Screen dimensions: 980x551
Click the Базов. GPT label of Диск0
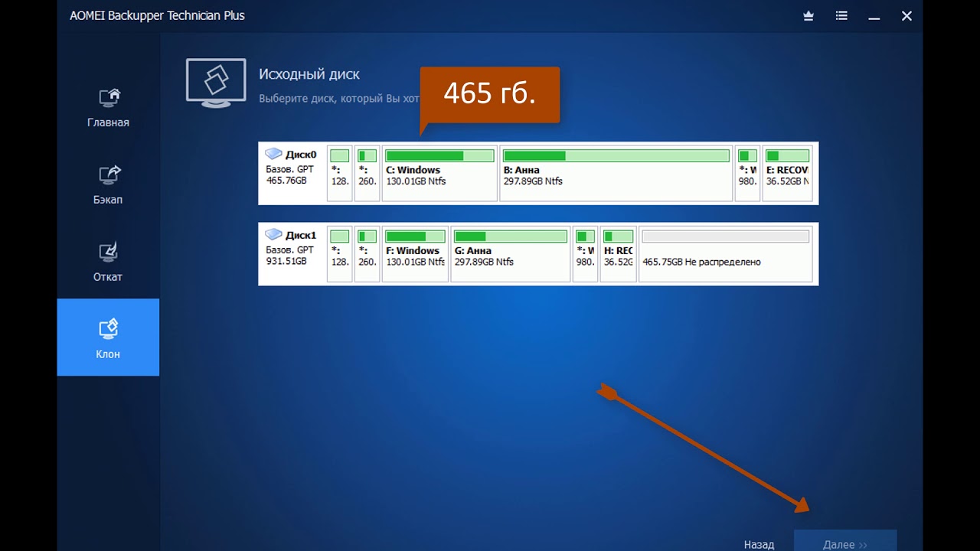point(289,169)
